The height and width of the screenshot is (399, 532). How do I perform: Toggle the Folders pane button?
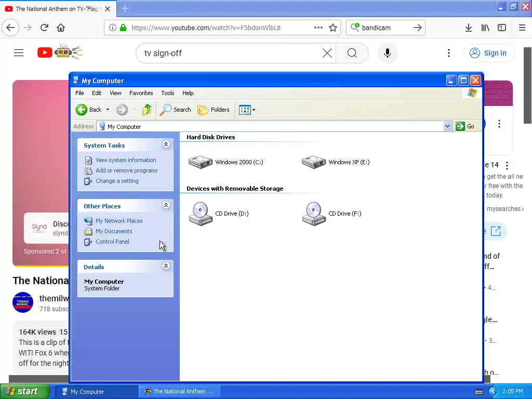pos(214,110)
